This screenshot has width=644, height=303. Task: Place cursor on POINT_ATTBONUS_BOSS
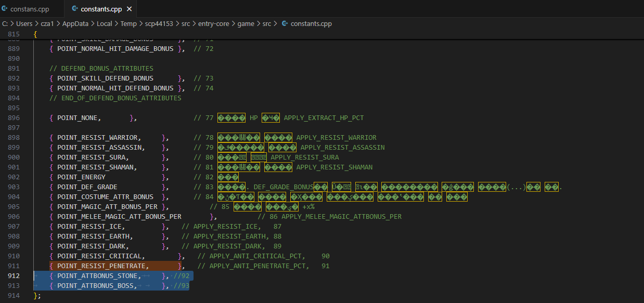(97, 286)
